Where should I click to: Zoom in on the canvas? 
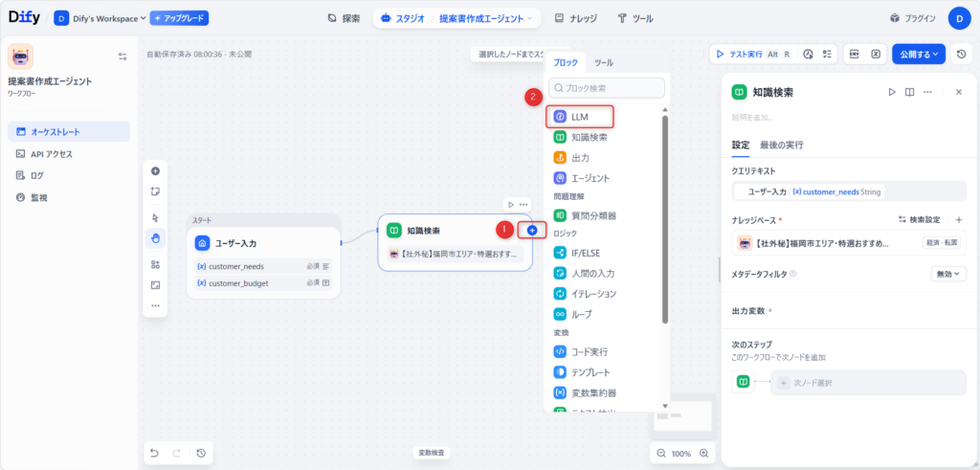(704, 453)
